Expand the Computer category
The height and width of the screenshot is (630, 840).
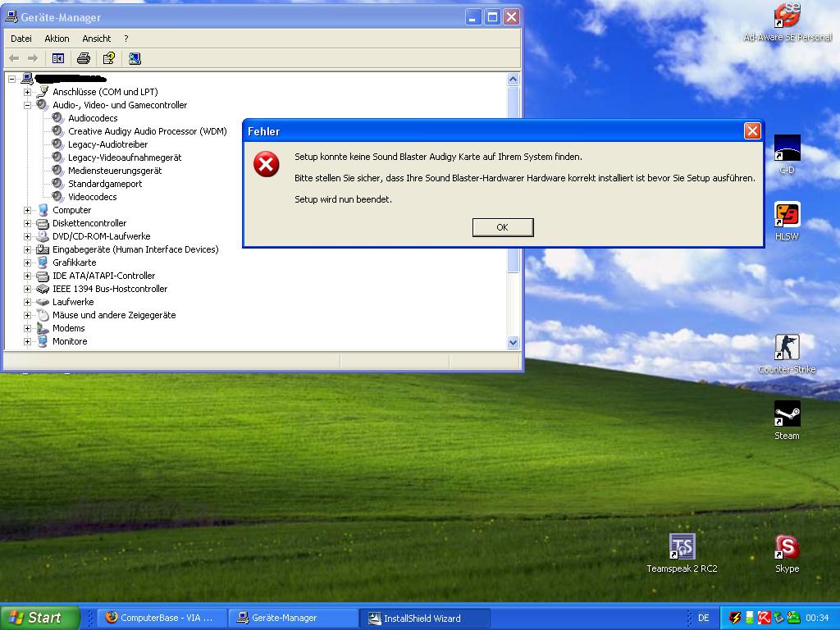pyautogui.click(x=27, y=210)
